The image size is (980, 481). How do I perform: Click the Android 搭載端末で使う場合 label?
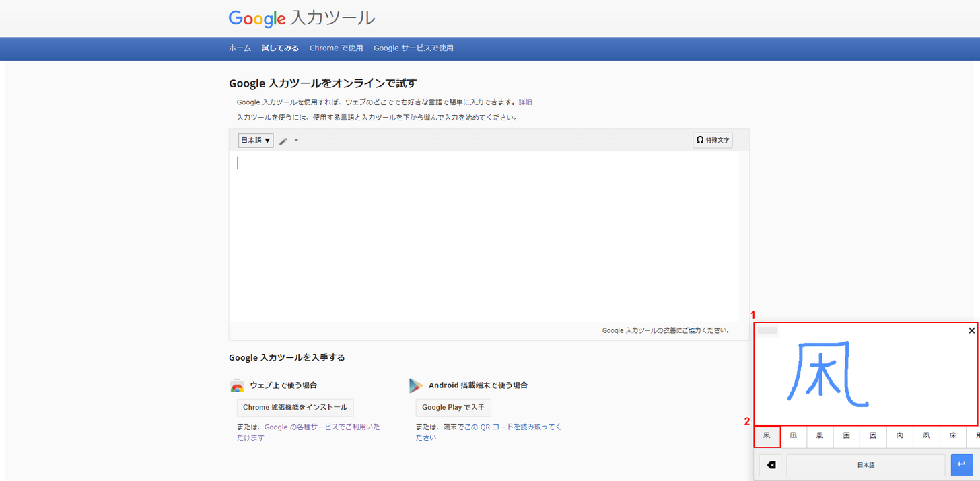478,385
